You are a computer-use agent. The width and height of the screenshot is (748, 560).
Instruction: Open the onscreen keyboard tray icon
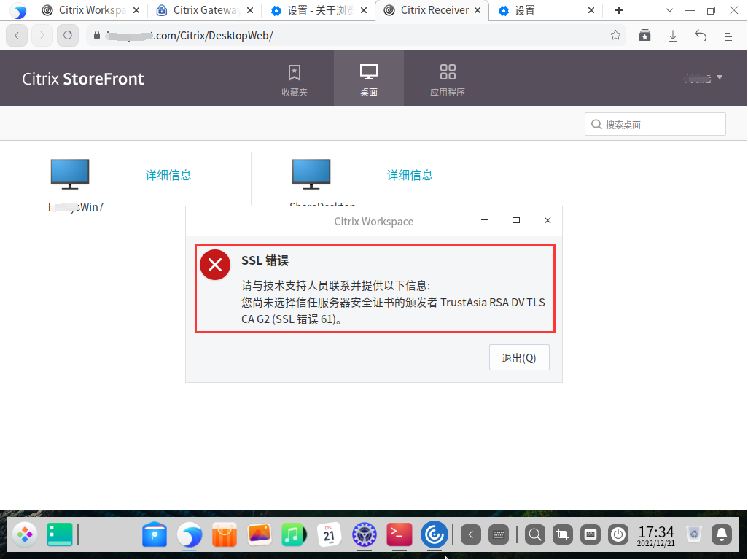[499, 534]
